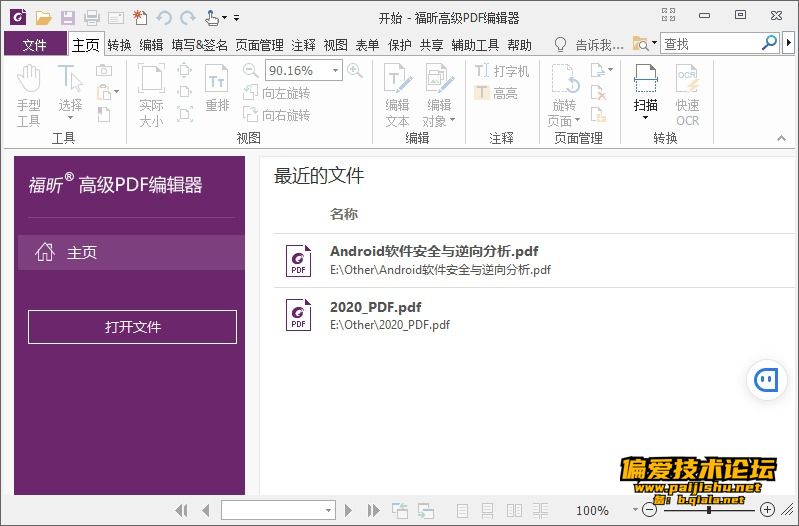
Task: Click the plus zoom in button in status bar
Action: tap(767, 510)
